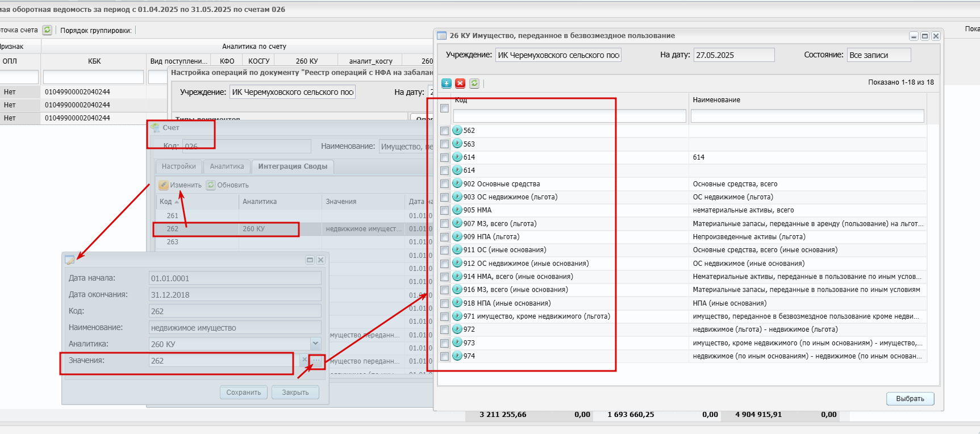Click the round arrow icon for 911 ОС (иные основания)
Screen dimensions: 980x434
point(457,249)
